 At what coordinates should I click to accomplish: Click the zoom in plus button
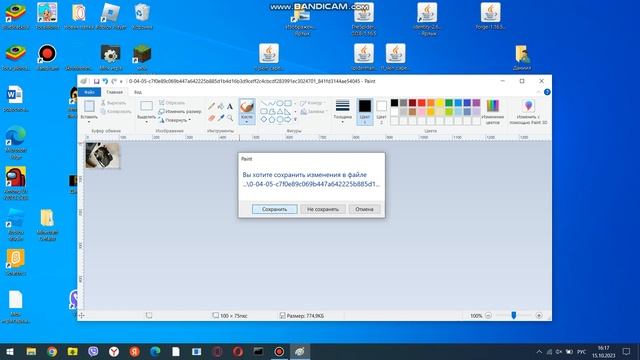coord(539,316)
